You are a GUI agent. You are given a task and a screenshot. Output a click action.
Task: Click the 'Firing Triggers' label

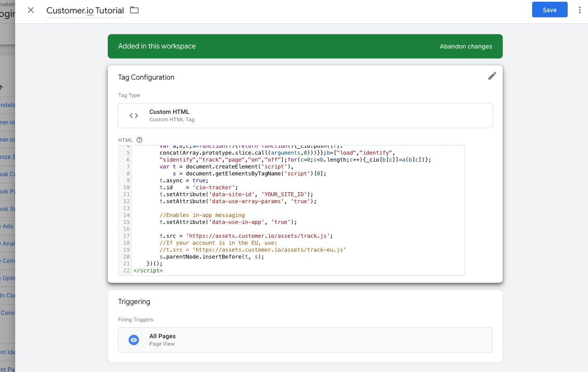[x=136, y=320]
